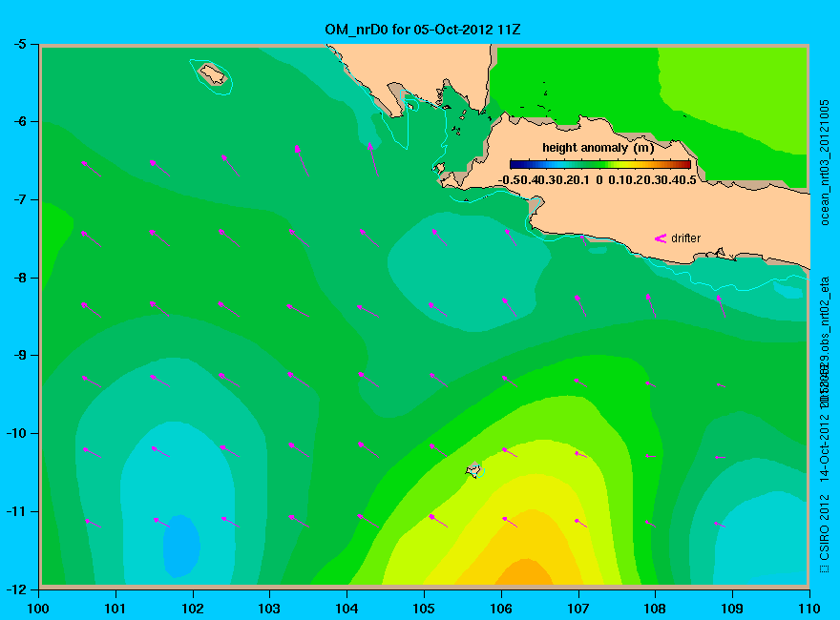Click the y-axis label -6
Viewport: 840px width, 620px height.
click(x=19, y=121)
